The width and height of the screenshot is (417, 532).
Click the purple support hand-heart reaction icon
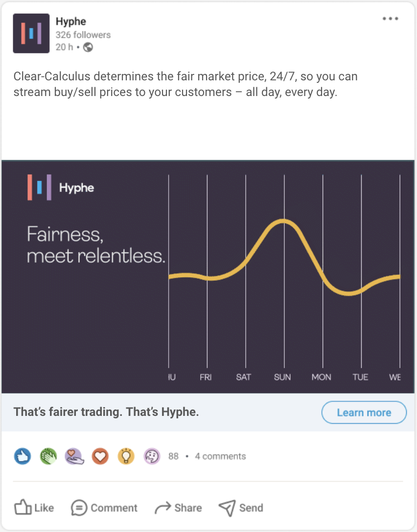pos(74,456)
